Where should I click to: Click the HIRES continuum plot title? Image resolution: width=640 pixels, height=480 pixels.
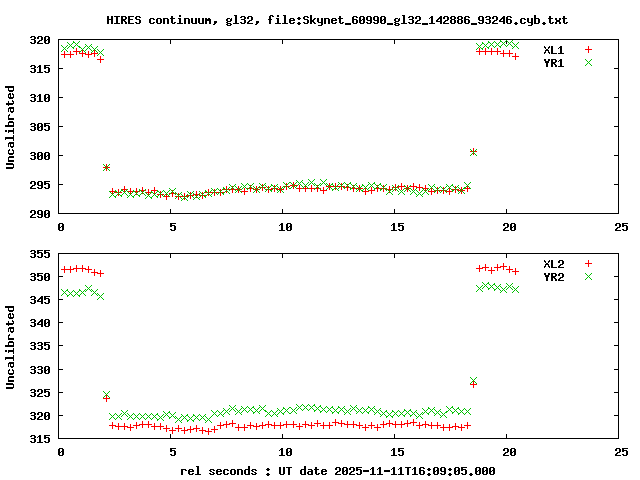[337, 20]
